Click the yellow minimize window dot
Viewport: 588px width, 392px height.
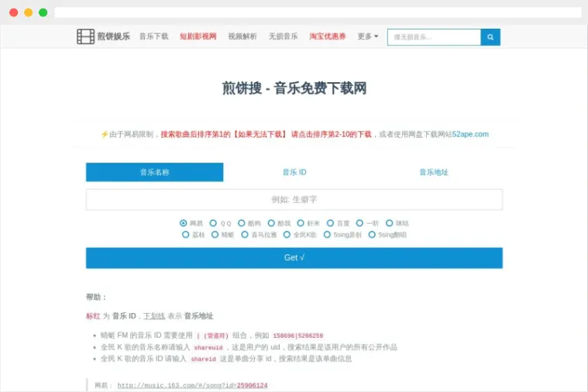pos(29,12)
